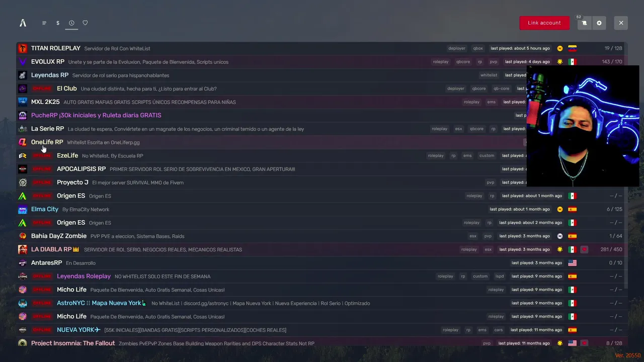The width and height of the screenshot is (644, 362).
Task: Click the lspd tag in Leyendas Roleplay row
Action: coord(500,276)
